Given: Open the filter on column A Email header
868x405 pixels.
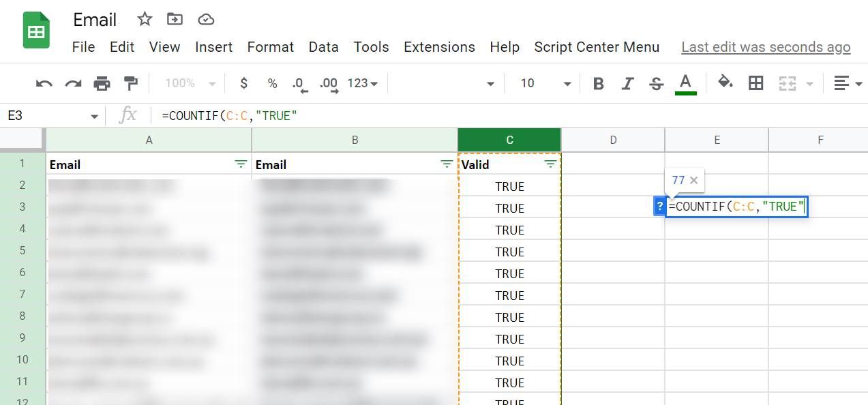Looking at the screenshot, I should click(x=240, y=164).
